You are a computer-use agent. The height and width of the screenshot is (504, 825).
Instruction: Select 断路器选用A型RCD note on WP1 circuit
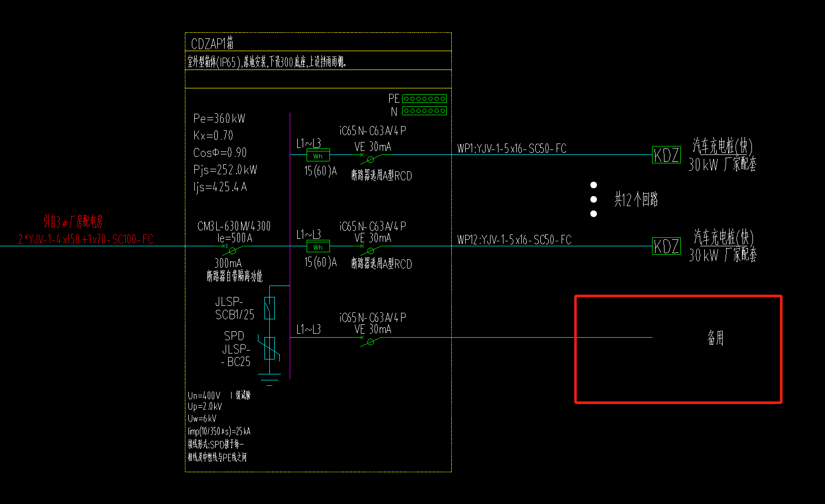[382, 176]
